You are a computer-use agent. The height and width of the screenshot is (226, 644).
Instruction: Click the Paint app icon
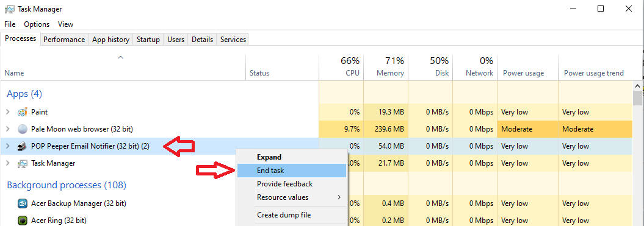click(x=22, y=112)
